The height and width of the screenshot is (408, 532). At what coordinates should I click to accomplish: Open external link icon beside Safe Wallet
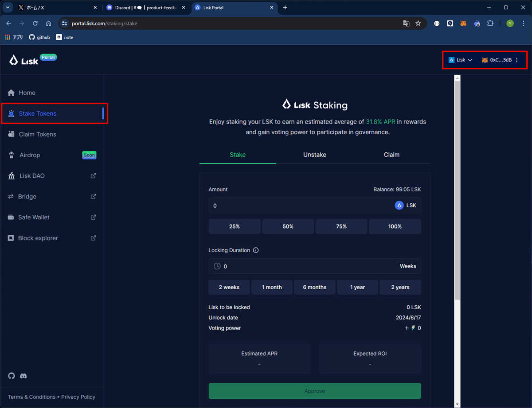click(94, 217)
